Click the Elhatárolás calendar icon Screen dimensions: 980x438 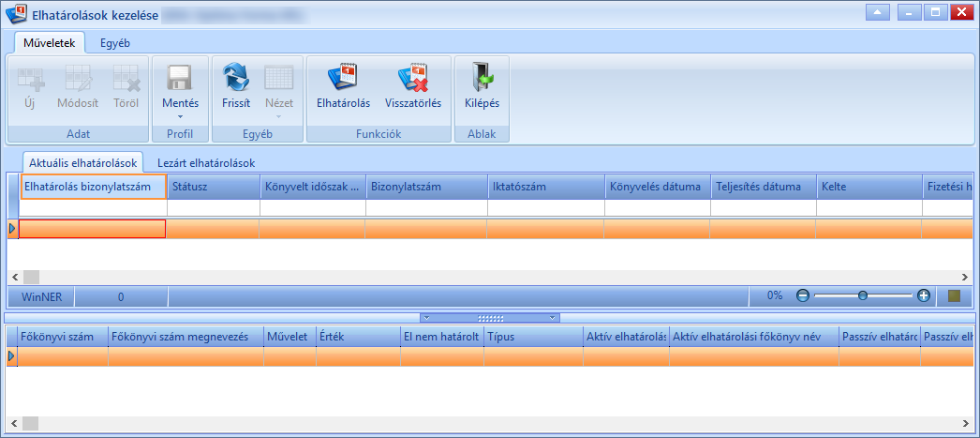pyautogui.click(x=343, y=78)
